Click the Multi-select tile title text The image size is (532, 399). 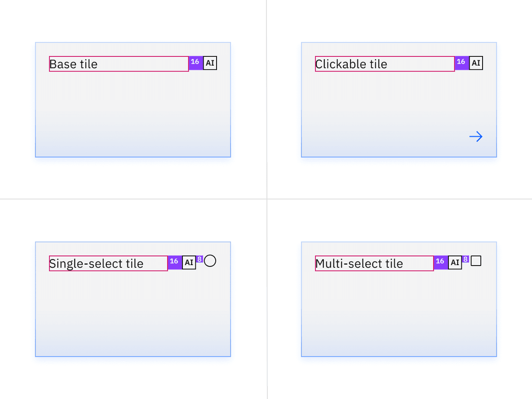tap(359, 264)
